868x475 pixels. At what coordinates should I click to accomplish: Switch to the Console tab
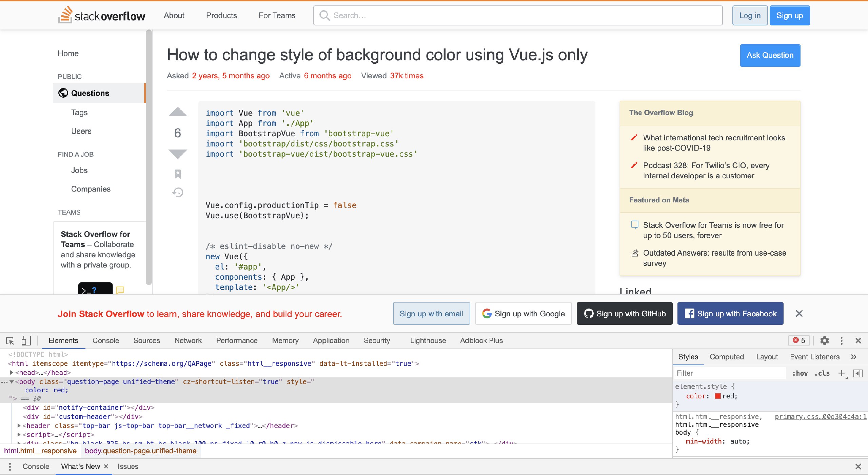coord(106,340)
